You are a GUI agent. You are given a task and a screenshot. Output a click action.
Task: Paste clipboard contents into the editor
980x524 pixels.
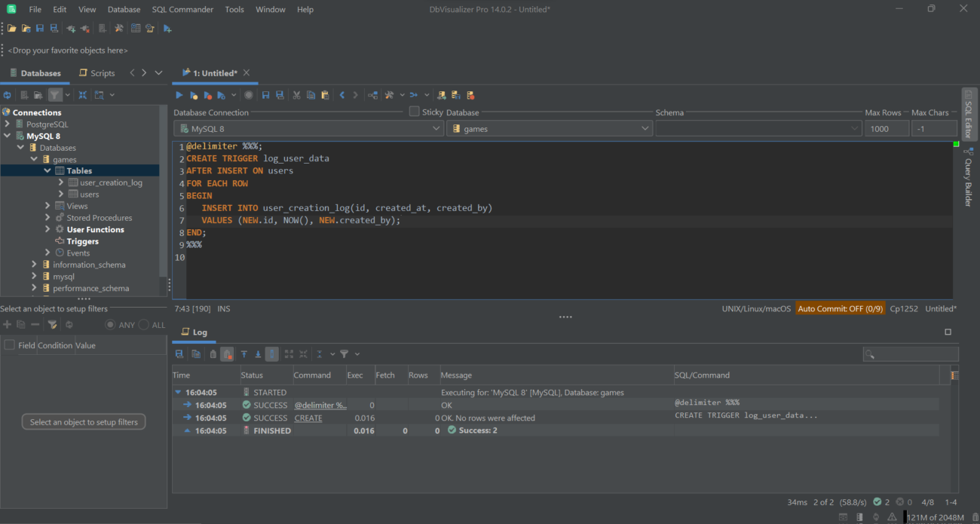(325, 94)
